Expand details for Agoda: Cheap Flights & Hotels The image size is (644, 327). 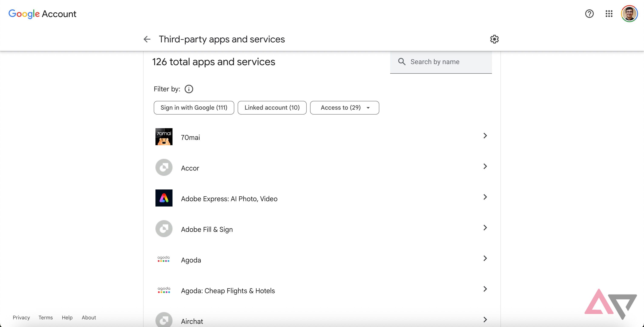coord(485,289)
